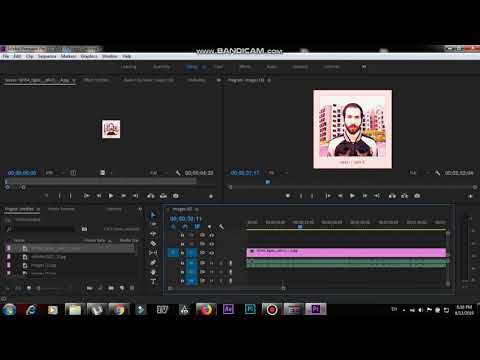Mark In point in Source monitor

[59, 196]
